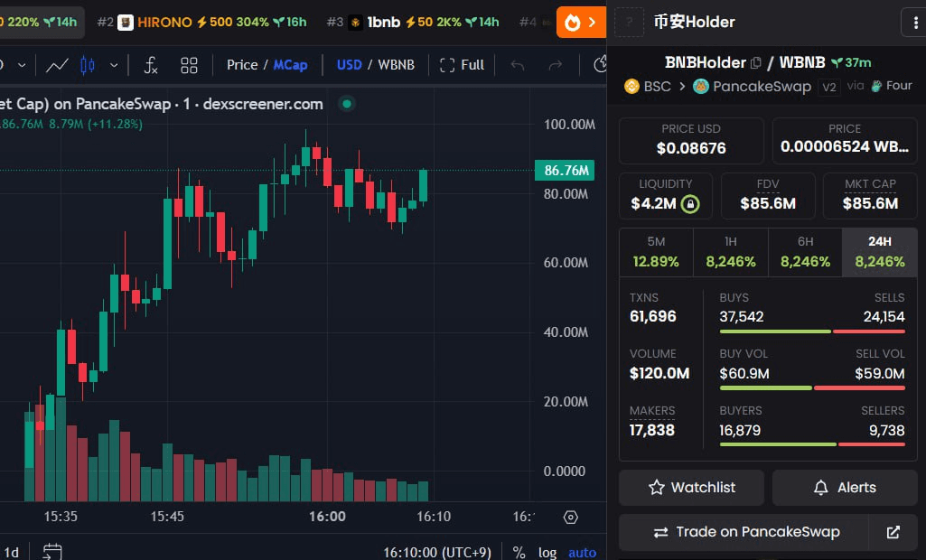Toggle log scale on the chart
This screenshot has width=926, height=560.
(547, 552)
